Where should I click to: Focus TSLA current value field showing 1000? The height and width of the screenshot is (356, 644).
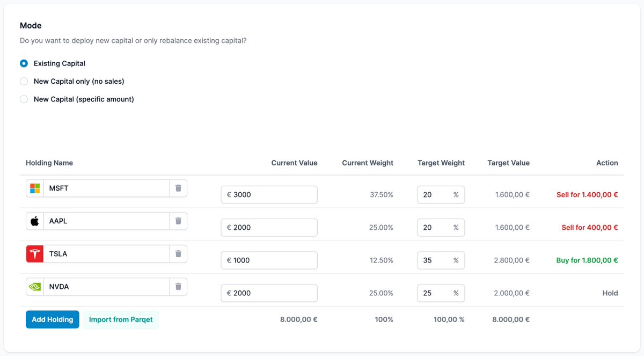coord(269,260)
